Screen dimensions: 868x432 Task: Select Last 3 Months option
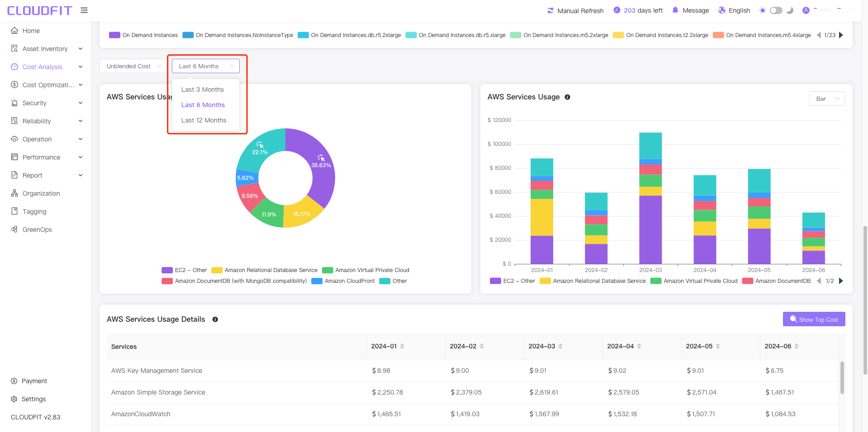click(x=203, y=89)
